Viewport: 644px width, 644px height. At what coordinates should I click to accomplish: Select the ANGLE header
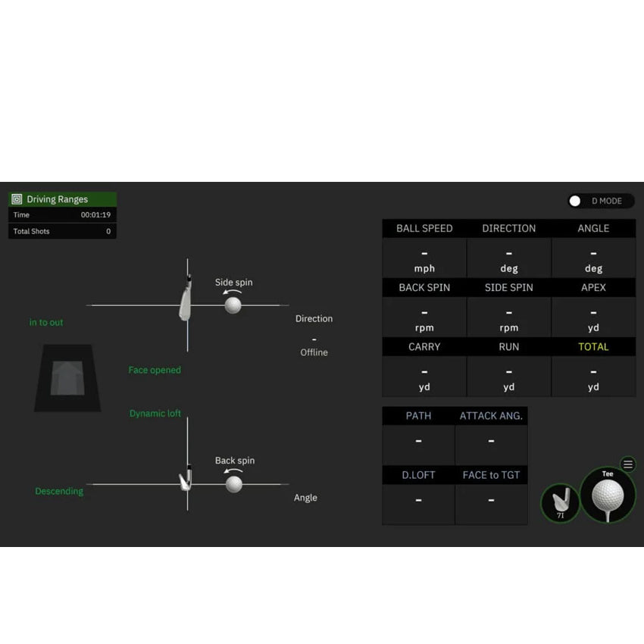pos(593,228)
